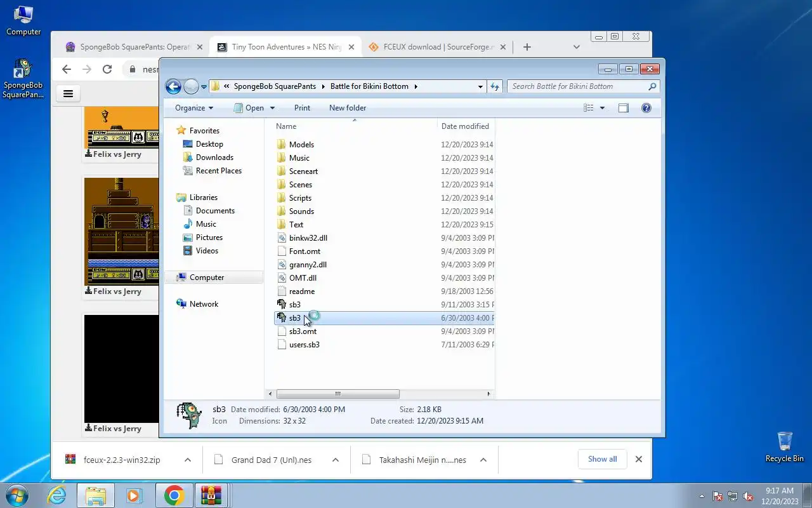Select Favorites in the navigation pane
The width and height of the screenshot is (812, 508).
[204, 131]
